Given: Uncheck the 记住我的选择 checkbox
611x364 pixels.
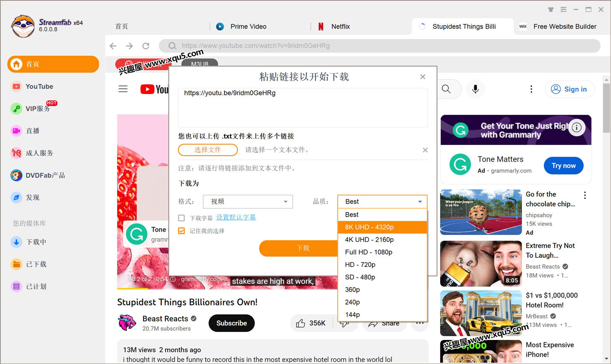Looking at the screenshot, I should [182, 231].
